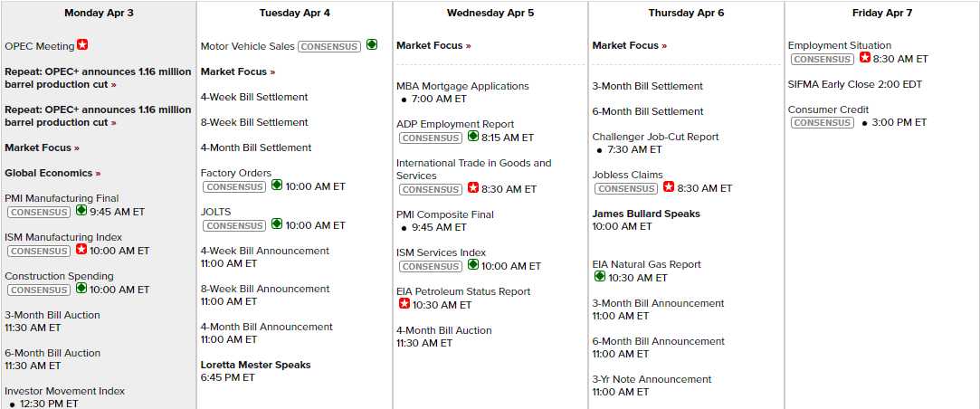Open Monday's Market Focus link
980x409 pixels.
(x=42, y=147)
